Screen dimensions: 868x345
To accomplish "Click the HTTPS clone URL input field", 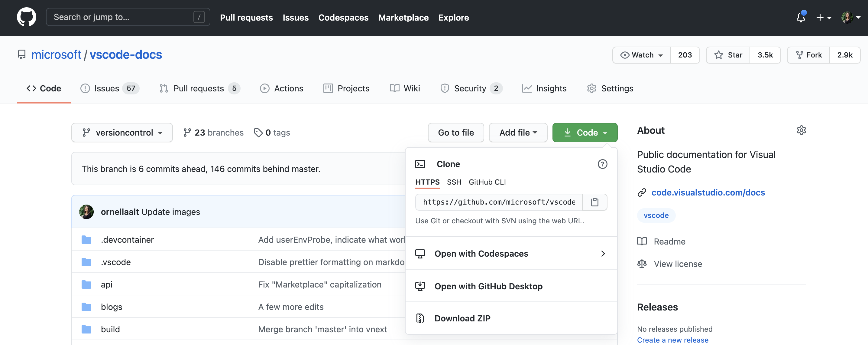I will [498, 201].
